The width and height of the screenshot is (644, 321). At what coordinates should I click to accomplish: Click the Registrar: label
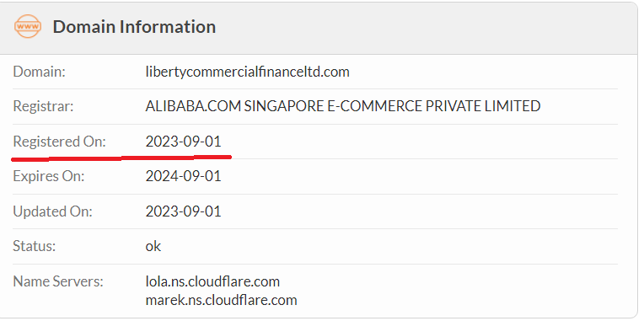click(x=43, y=106)
